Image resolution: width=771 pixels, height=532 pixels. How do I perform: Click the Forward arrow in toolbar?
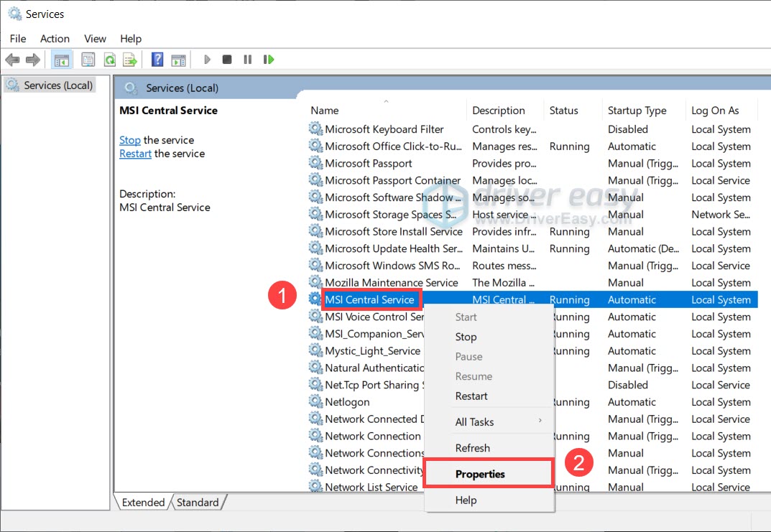tap(32, 60)
